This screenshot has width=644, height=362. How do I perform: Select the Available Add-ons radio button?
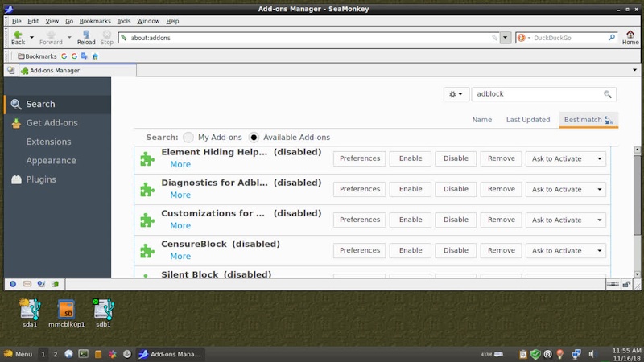(x=254, y=137)
